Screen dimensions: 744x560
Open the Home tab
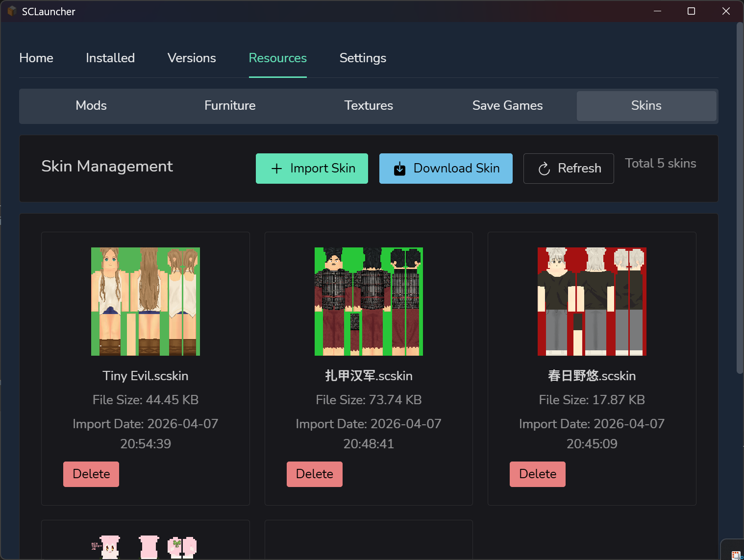pos(36,58)
